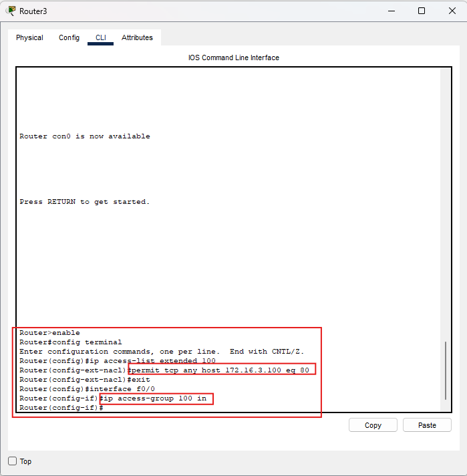Viewport: 467px width, 476px height.
Task: Click the scrollbar track above the thumb
Action: coord(446,201)
